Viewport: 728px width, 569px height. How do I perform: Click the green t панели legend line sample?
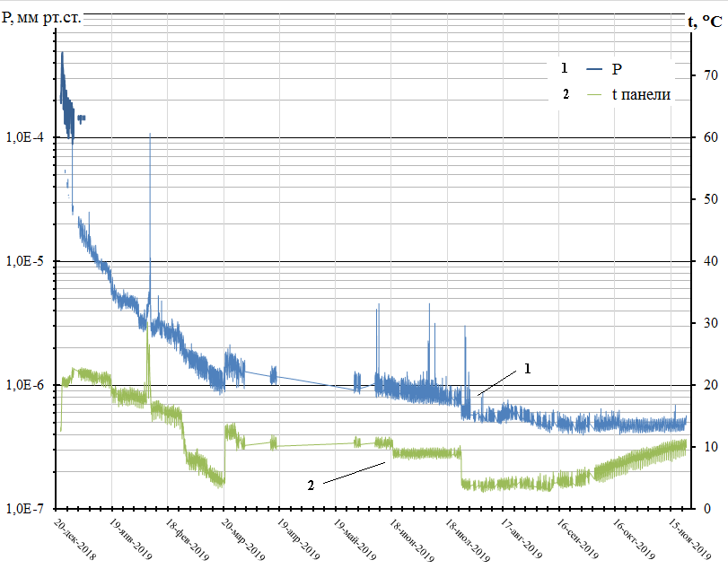598,94
